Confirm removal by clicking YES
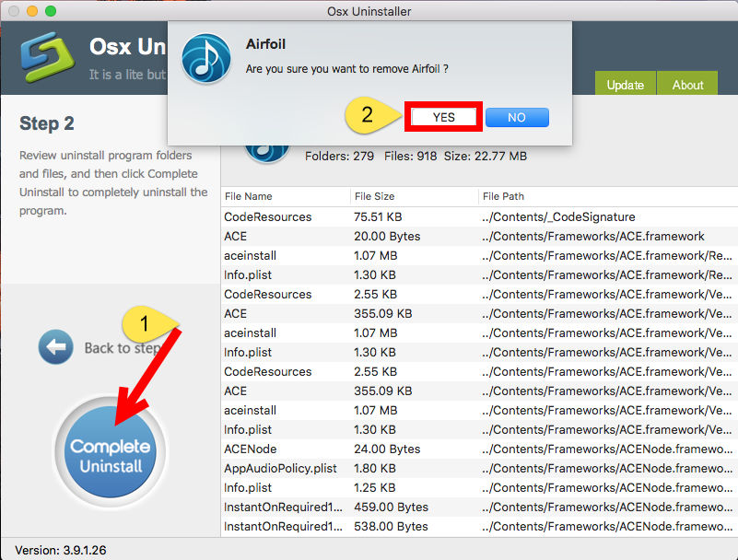This screenshot has height=560, width=738. click(x=442, y=117)
